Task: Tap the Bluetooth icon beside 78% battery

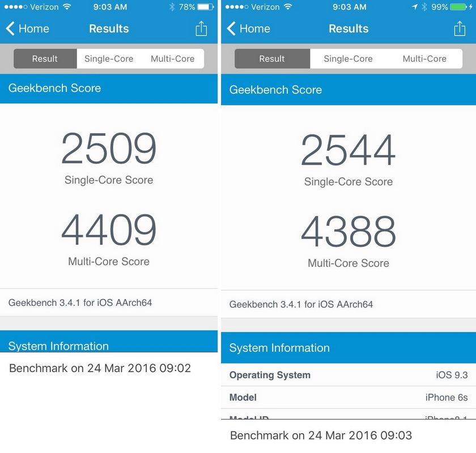Action: (x=172, y=7)
